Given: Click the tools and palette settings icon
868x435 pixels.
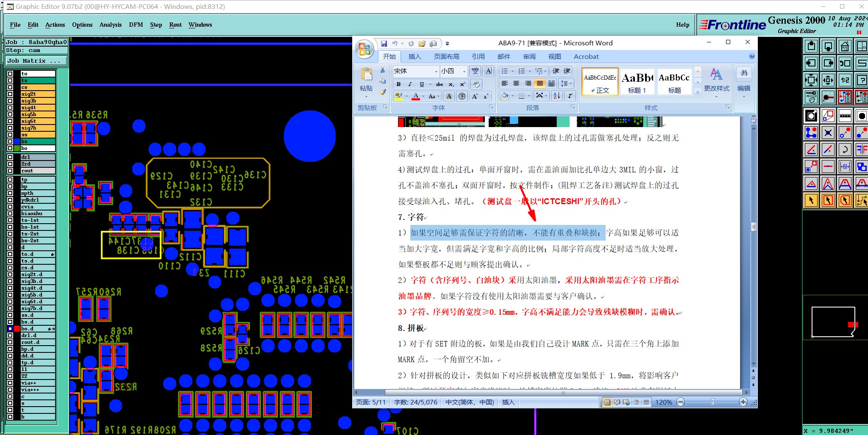Looking at the screenshot, I should (811, 97).
